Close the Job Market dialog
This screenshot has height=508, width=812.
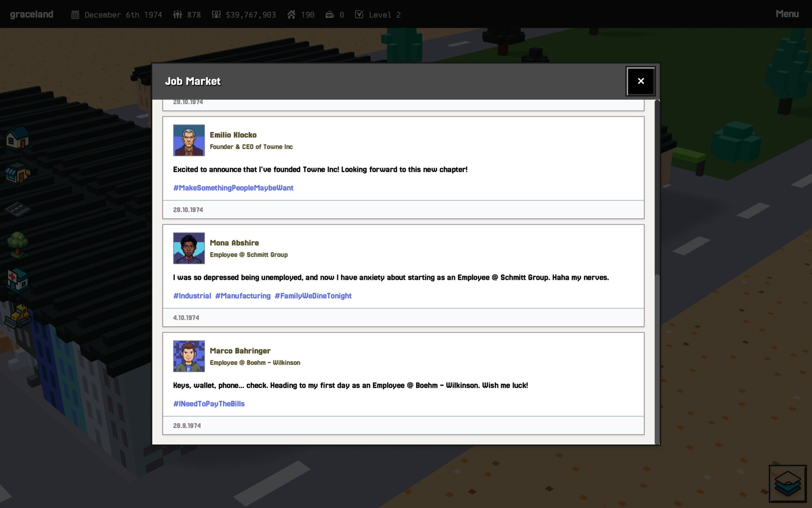(x=640, y=81)
